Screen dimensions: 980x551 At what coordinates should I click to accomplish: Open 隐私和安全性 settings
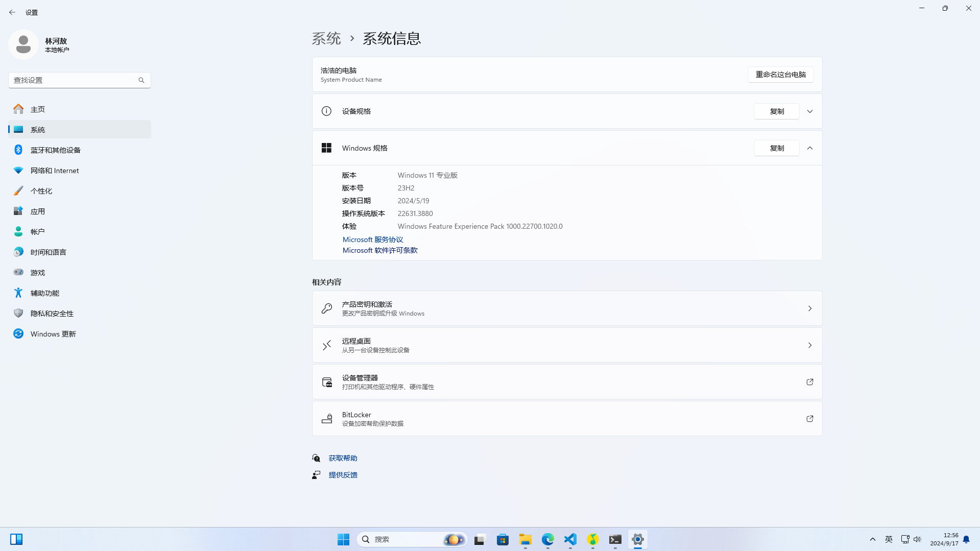click(80, 314)
